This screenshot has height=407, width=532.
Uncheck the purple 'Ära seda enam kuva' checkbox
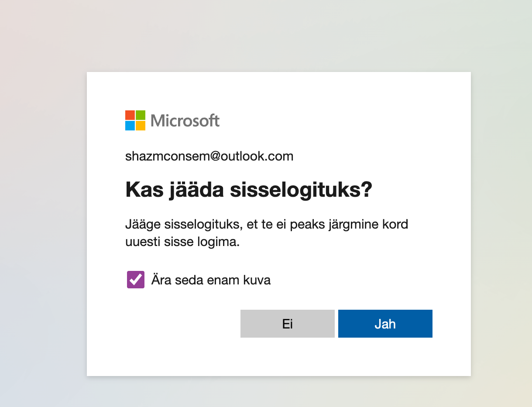pyautogui.click(x=136, y=280)
